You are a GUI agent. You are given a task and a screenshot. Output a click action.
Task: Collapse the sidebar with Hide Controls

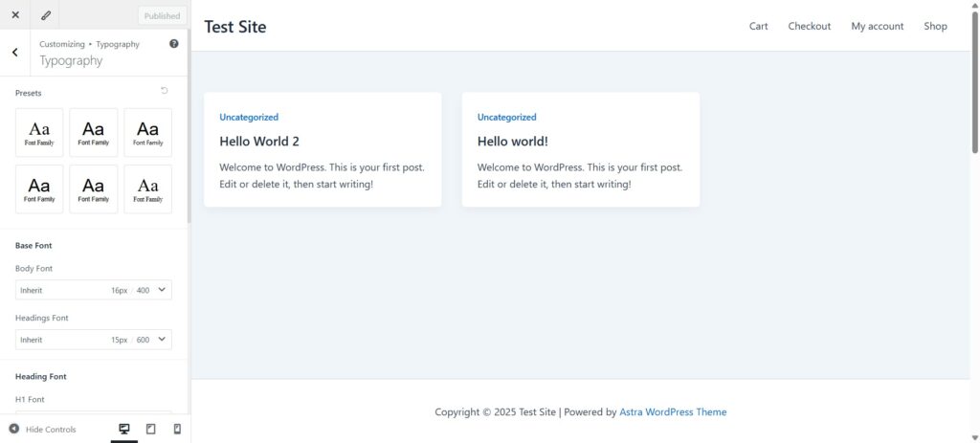click(43, 429)
